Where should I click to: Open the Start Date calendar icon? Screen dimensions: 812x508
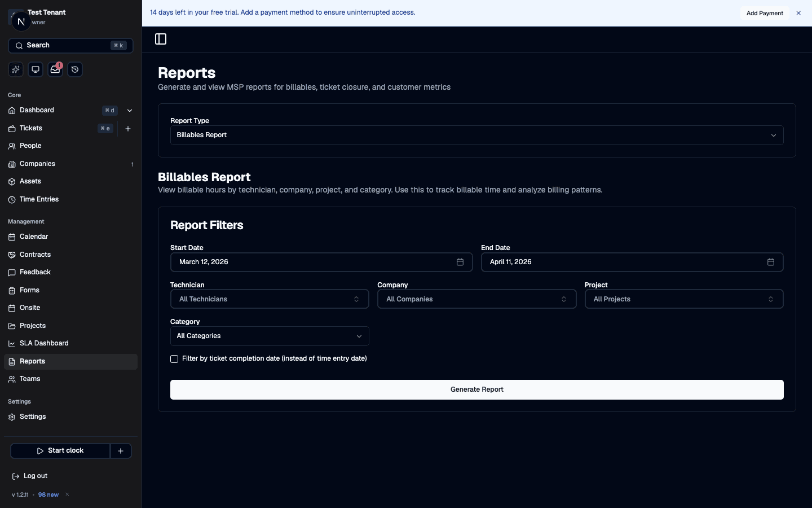pyautogui.click(x=460, y=262)
